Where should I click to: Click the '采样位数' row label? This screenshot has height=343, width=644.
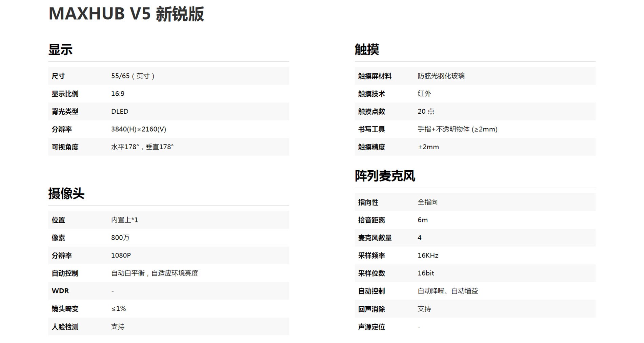(x=371, y=273)
